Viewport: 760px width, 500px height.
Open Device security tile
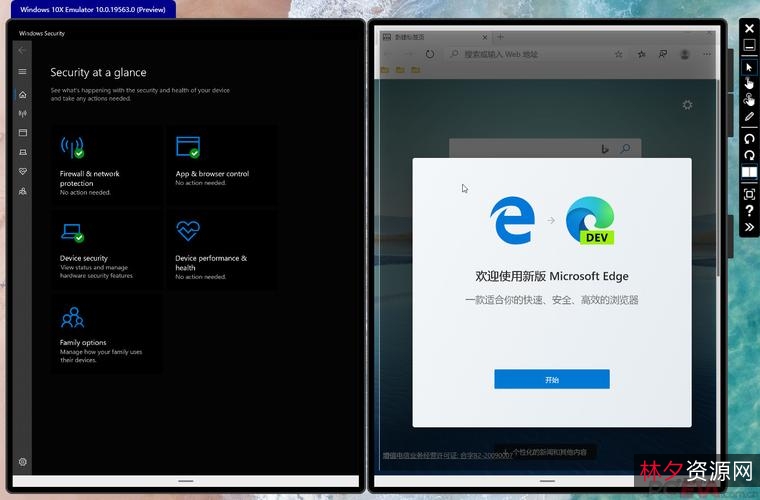[106, 250]
